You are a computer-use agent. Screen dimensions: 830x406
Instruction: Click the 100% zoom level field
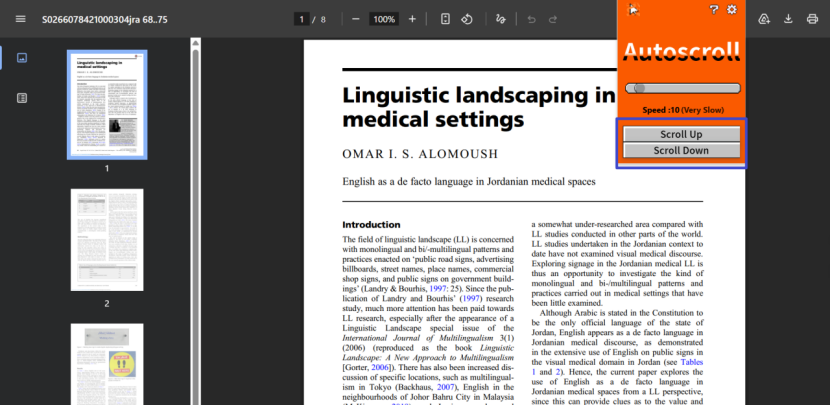[x=384, y=20]
